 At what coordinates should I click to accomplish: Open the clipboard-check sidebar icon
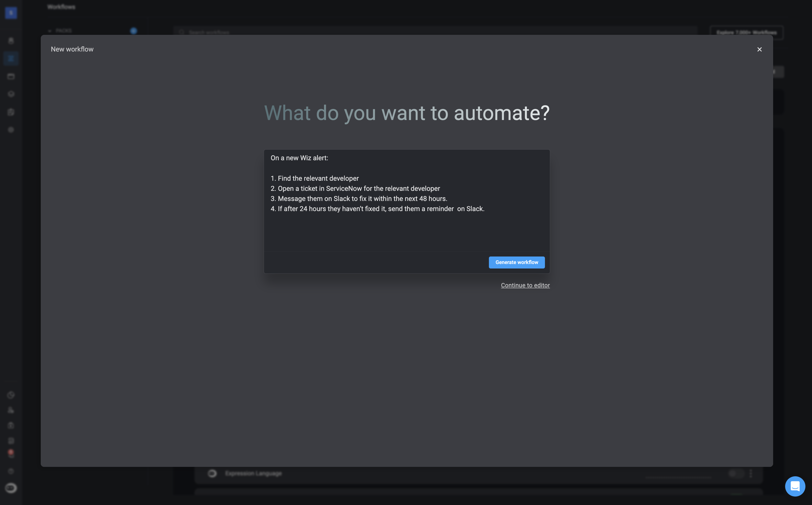click(11, 112)
